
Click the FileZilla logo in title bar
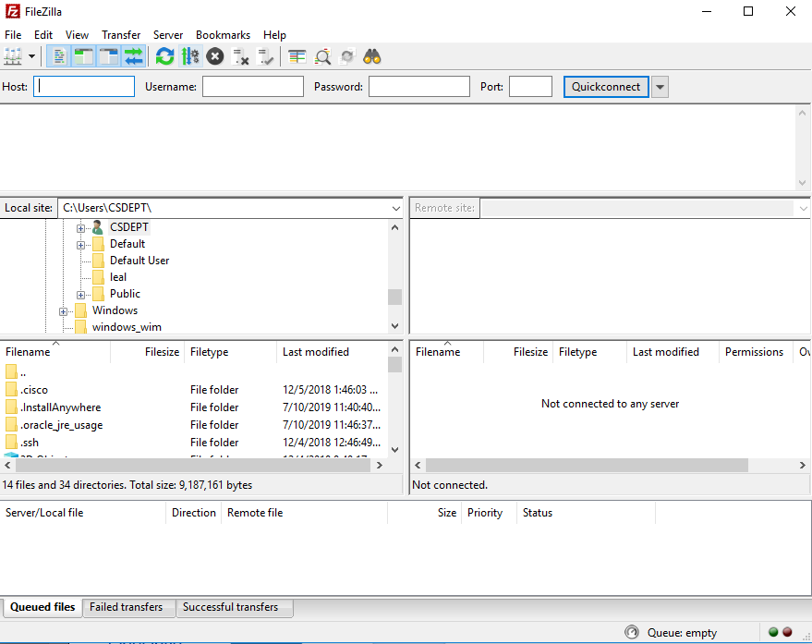(12, 11)
